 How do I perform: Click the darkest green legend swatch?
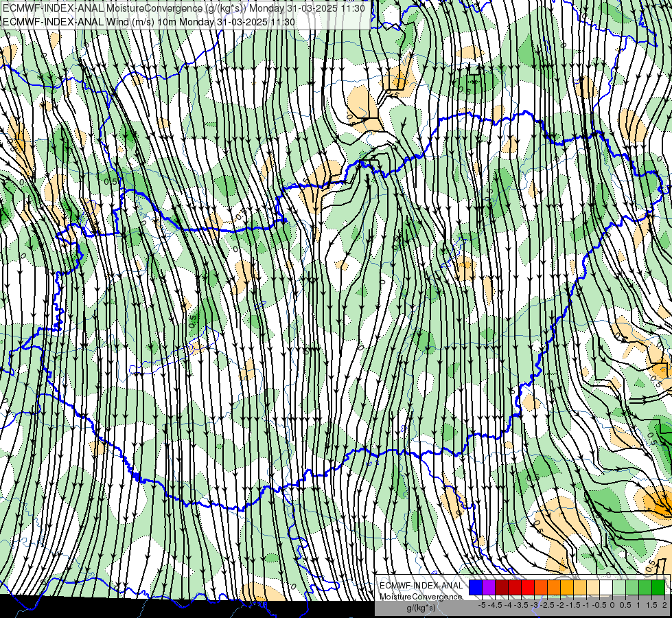[658, 587]
